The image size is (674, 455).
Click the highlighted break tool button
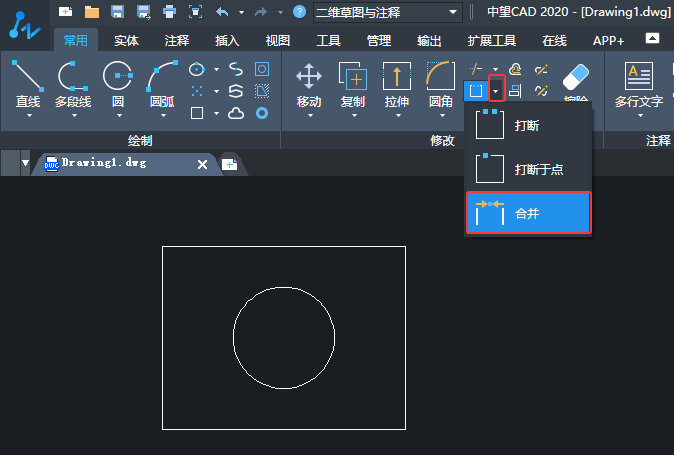[476, 91]
